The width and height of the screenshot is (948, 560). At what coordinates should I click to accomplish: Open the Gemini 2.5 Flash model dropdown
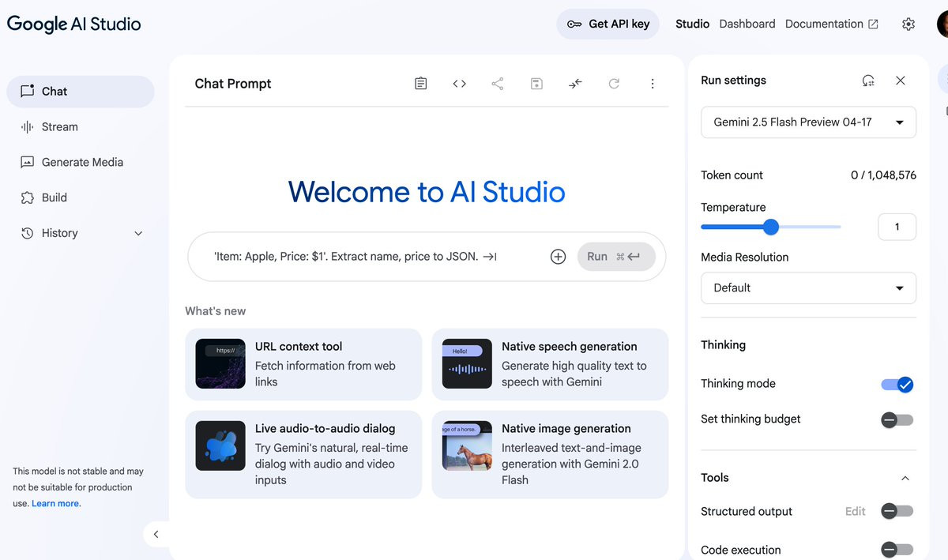point(808,122)
